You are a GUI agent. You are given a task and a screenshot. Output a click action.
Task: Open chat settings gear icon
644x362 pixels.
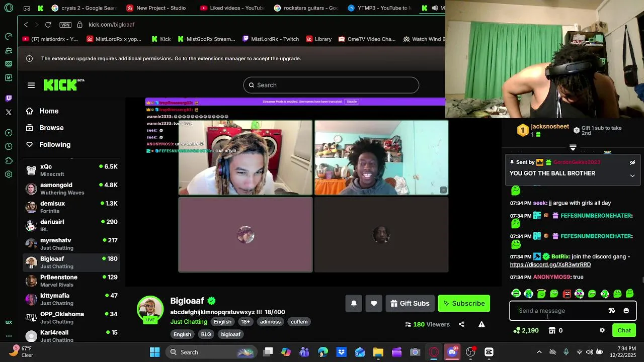pyautogui.click(x=602, y=330)
